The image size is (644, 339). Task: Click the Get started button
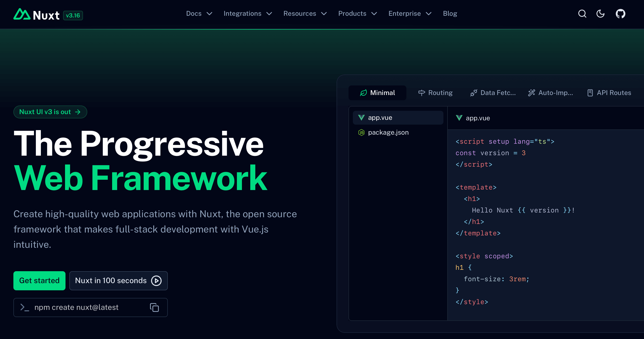pyautogui.click(x=39, y=281)
